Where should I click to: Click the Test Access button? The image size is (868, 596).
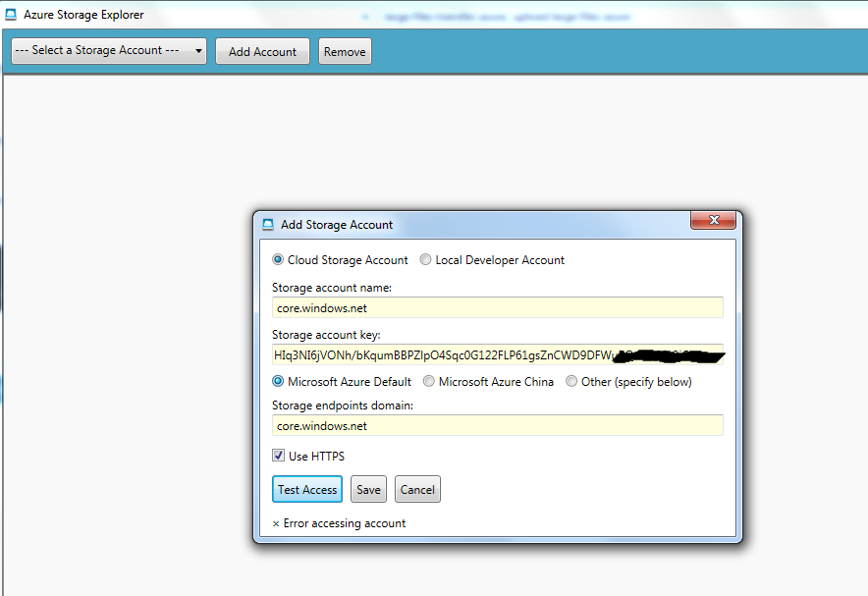tap(307, 489)
